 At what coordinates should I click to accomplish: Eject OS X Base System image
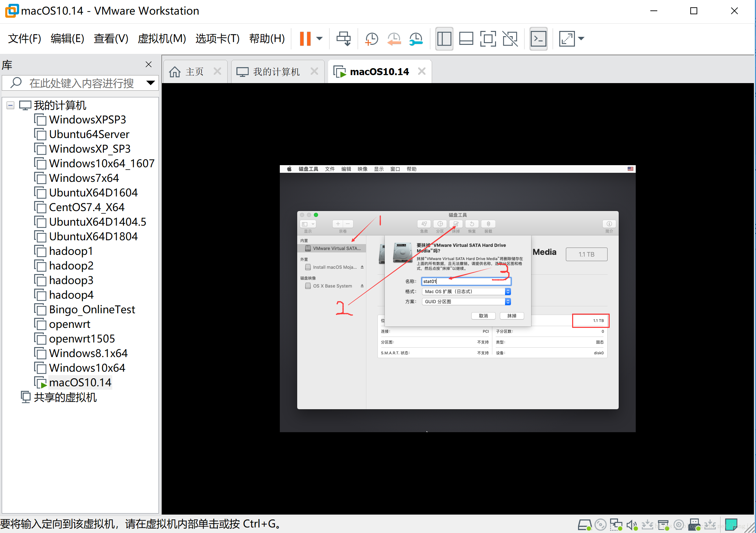[362, 286]
